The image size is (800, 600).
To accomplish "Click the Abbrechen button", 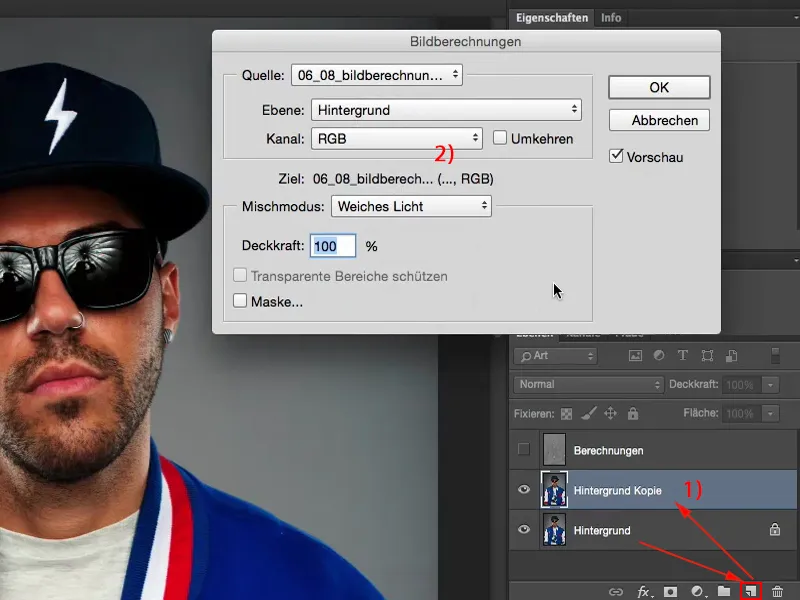I will [x=659, y=120].
